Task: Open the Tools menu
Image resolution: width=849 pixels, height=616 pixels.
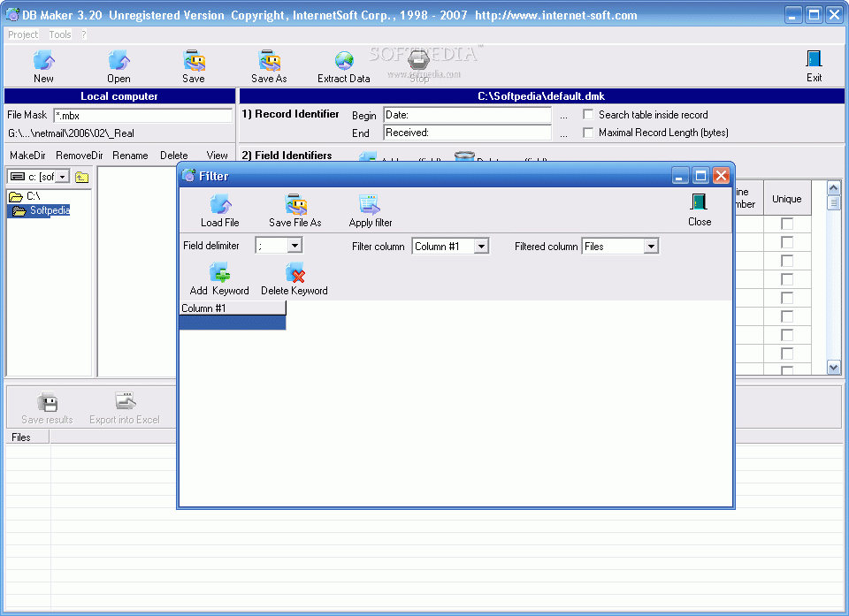Action: (x=60, y=34)
